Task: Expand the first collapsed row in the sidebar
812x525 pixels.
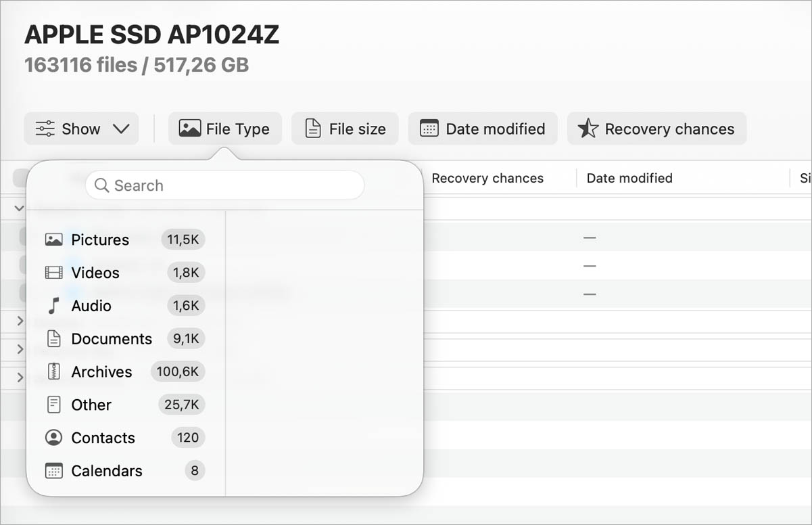Action: 20,321
